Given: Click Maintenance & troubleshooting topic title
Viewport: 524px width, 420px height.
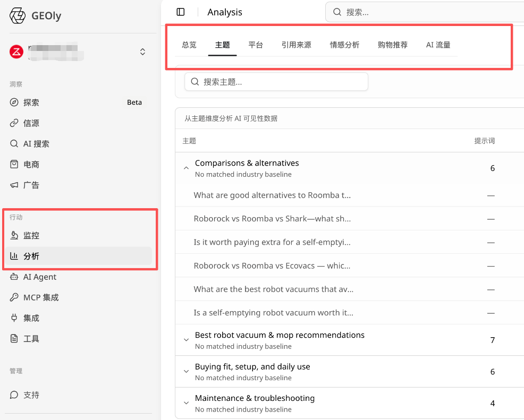Looking at the screenshot, I should (255, 398).
